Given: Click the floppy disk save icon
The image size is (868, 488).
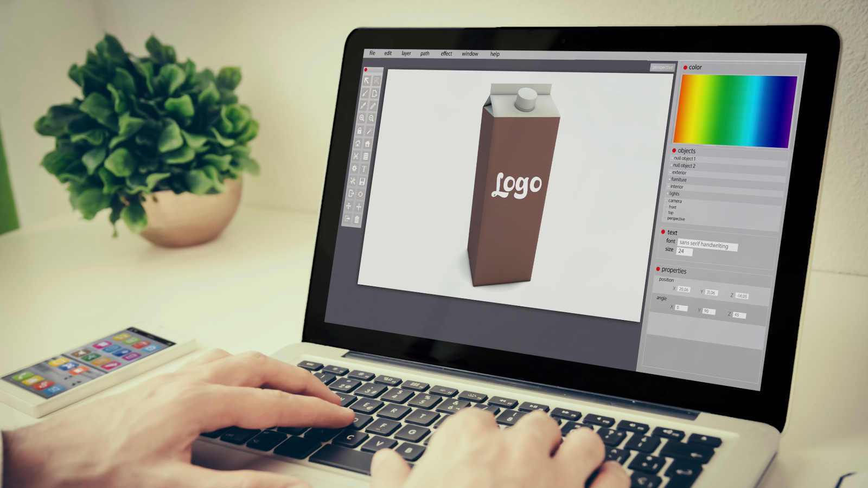Looking at the screenshot, I should pyautogui.click(x=362, y=181).
